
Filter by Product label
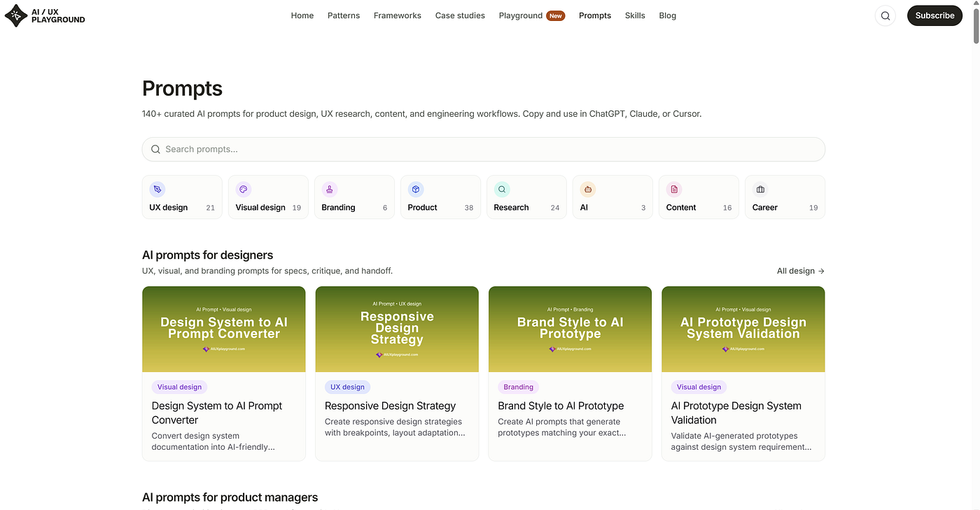point(422,207)
